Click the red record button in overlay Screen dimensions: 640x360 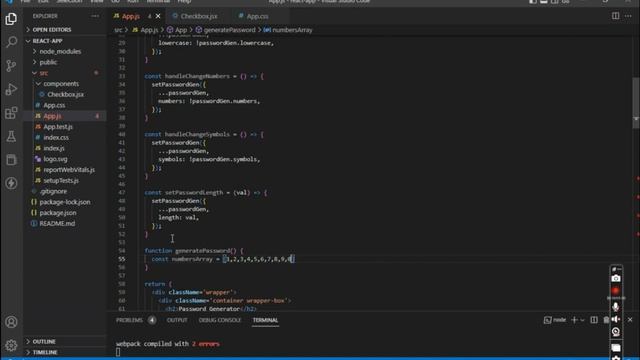[x=616, y=291]
